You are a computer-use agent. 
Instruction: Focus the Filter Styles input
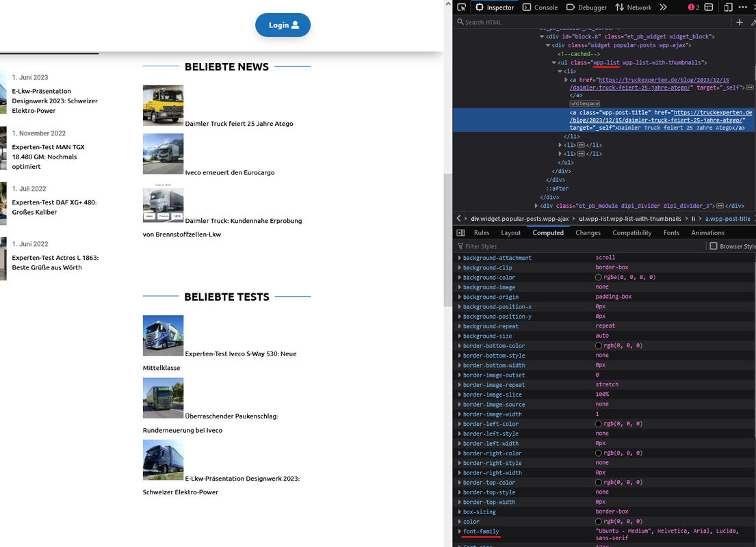pyautogui.click(x=579, y=246)
